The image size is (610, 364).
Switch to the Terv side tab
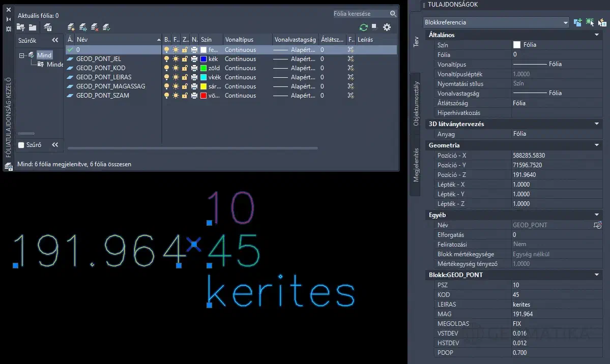416,42
